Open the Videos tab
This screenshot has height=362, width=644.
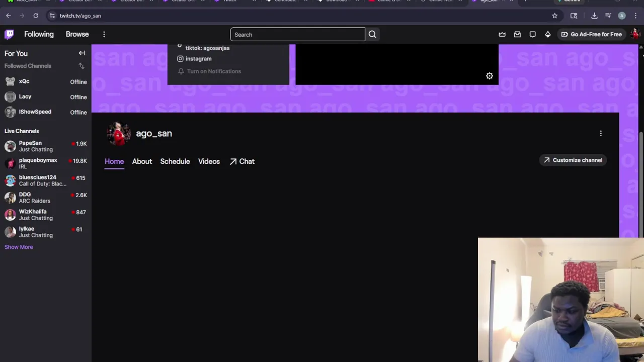coord(209,161)
